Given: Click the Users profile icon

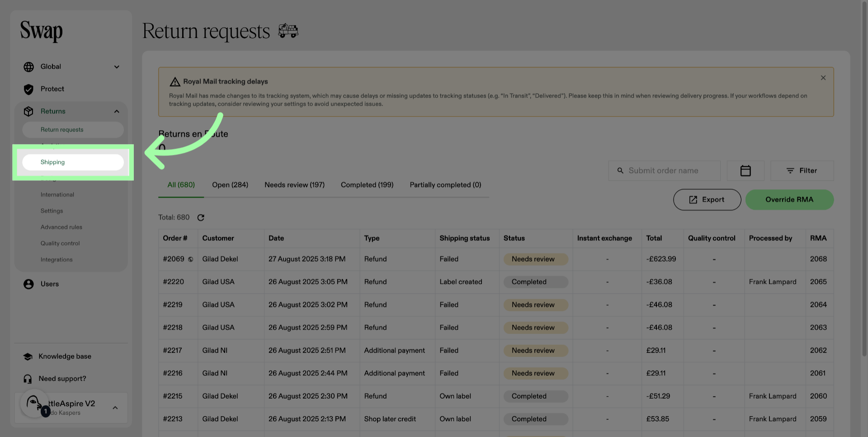Looking at the screenshot, I should (28, 284).
